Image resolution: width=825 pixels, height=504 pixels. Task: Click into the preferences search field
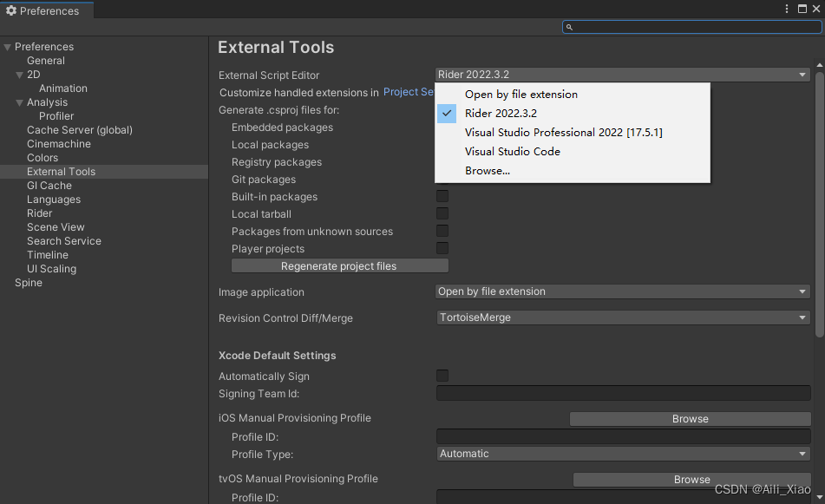click(692, 27)
